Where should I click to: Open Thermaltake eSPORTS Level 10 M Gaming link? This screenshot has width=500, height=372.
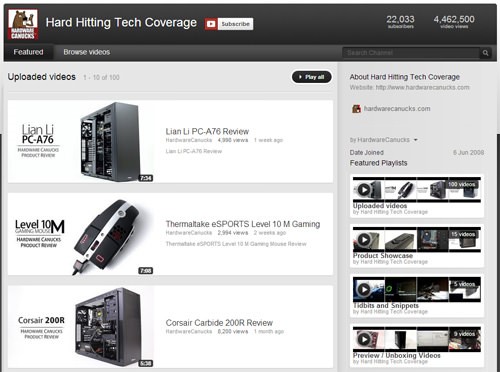243,224
